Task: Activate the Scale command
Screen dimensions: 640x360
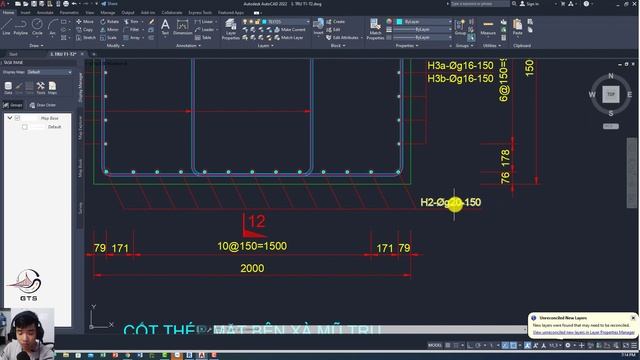Action: click(x=108, y=38)
